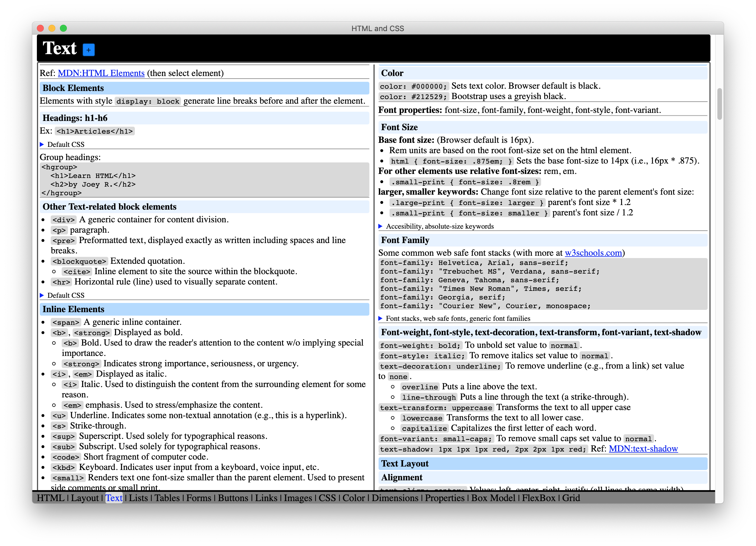Click the <kbd> code tag

click(x=63, y=468)
